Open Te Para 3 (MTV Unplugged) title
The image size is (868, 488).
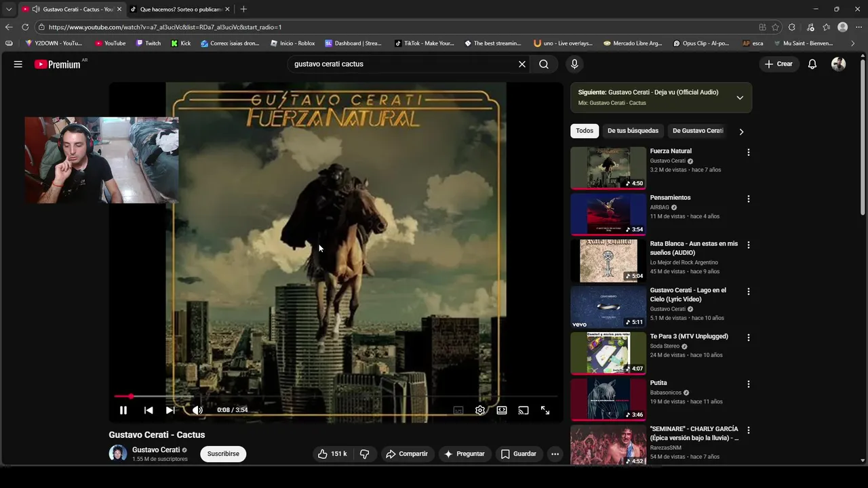click(x=689, y=336)
